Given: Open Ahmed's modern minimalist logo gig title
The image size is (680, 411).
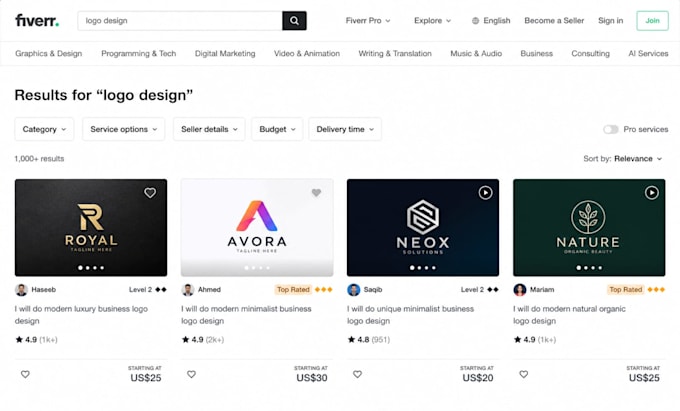Looking at the screenshot, I should point(246,315).
